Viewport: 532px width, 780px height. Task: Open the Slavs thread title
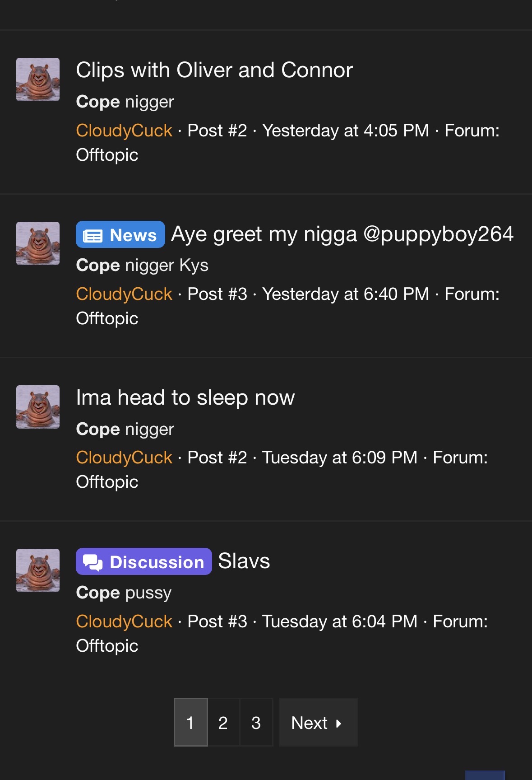[x=244, y=561]
